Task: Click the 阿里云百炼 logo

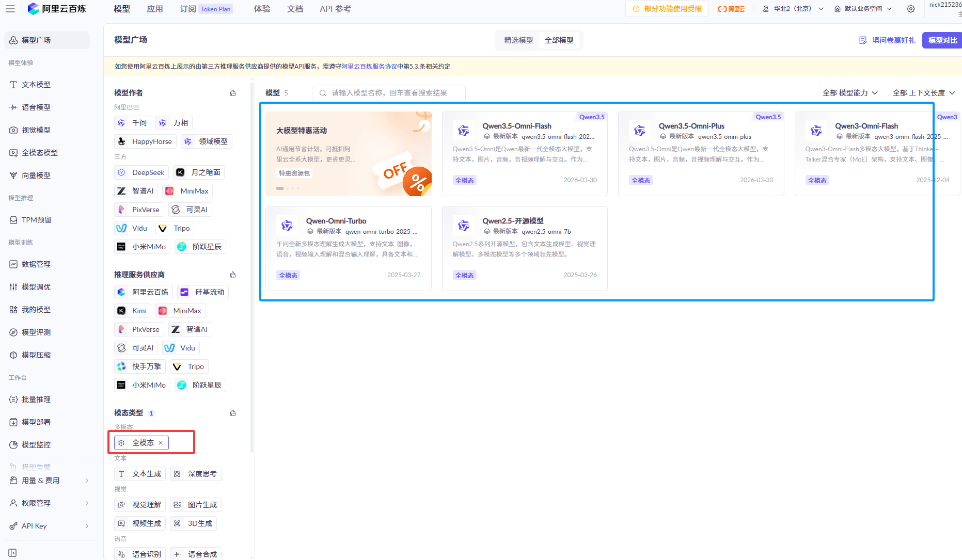Action: 57,9
